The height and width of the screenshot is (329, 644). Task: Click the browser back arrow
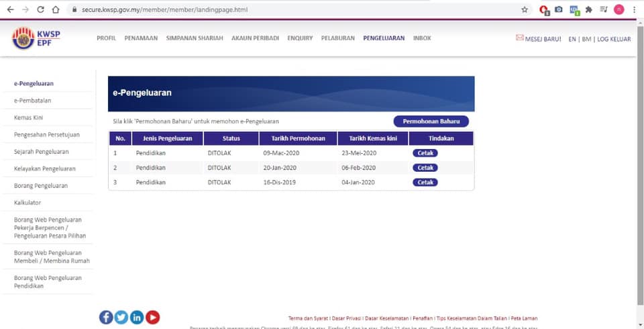(x=10, y=9)
